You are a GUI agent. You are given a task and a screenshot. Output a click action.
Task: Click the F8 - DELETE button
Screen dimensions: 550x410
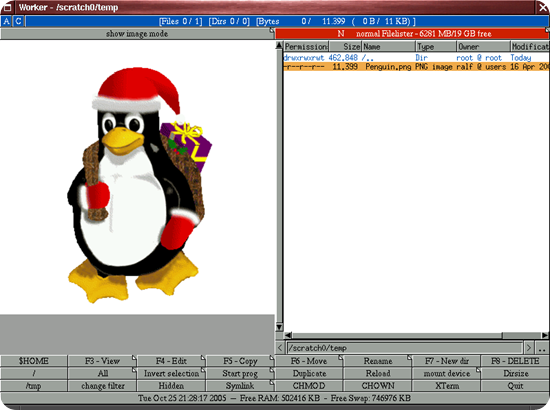coord(515,361)
